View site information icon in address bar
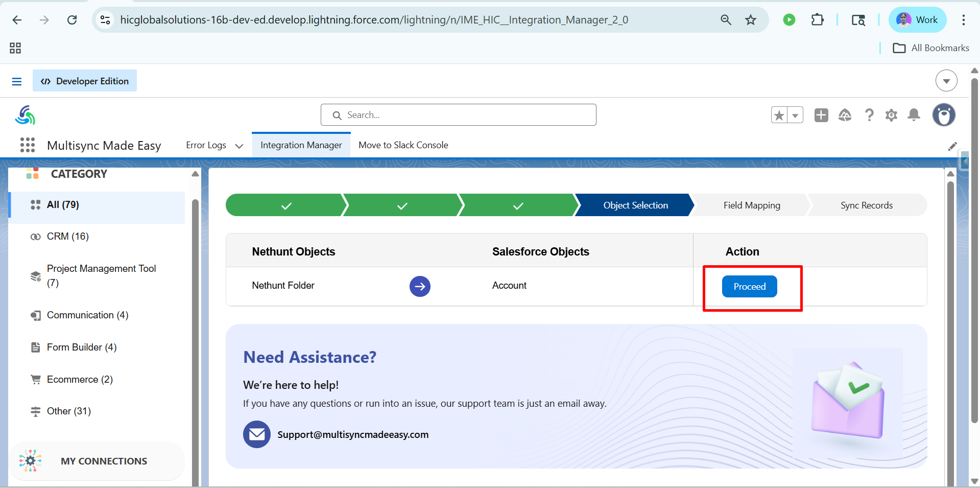The image size is (980, 488). [x=105, y=20]
